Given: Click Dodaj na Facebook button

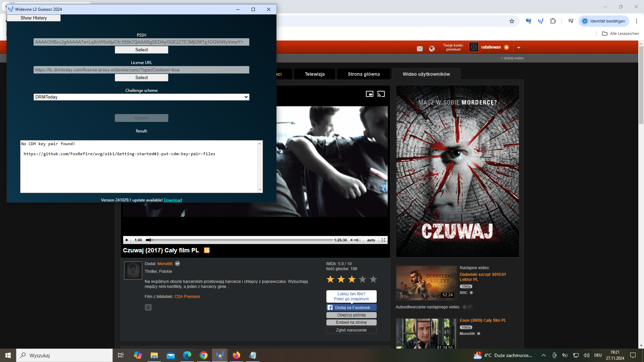Looking at the screenshot, I should click(352, 308).
